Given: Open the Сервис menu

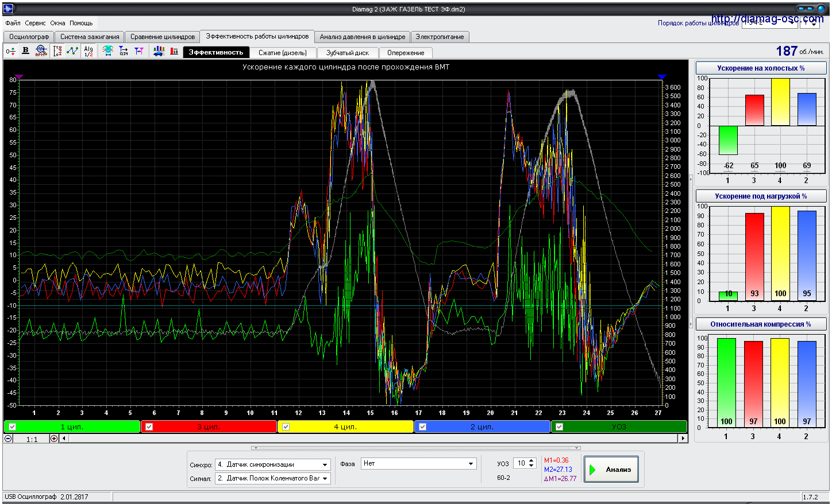Looking at the screenshot, I should point(35,23).
